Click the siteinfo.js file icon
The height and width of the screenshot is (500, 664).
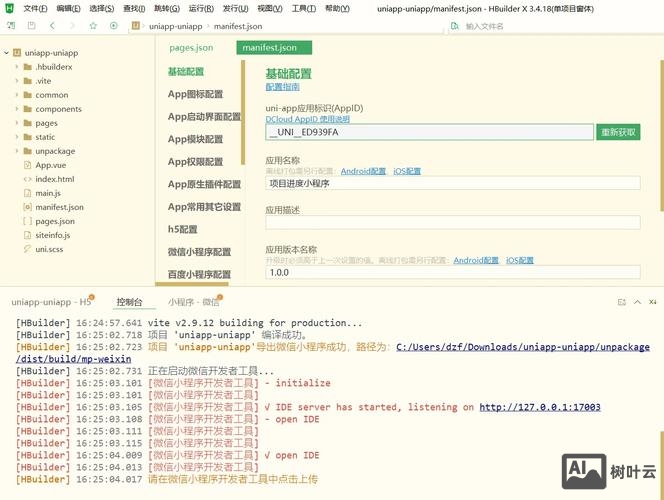28,235
